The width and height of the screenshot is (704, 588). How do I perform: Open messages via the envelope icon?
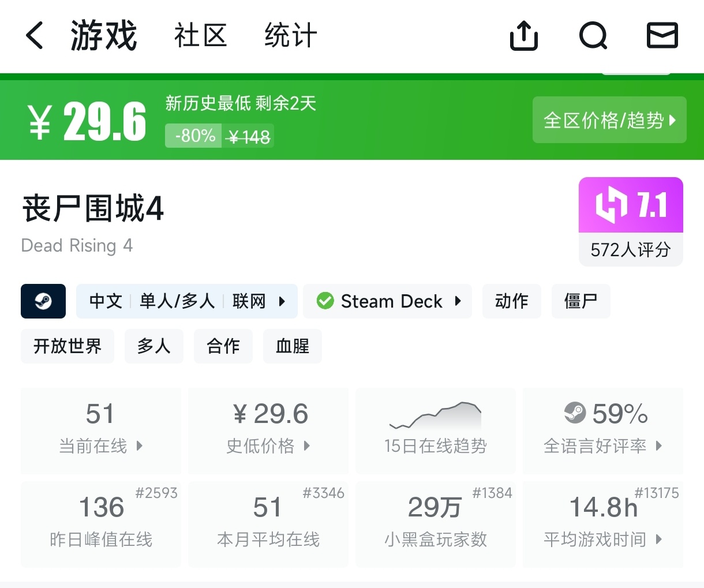[662, 36]
